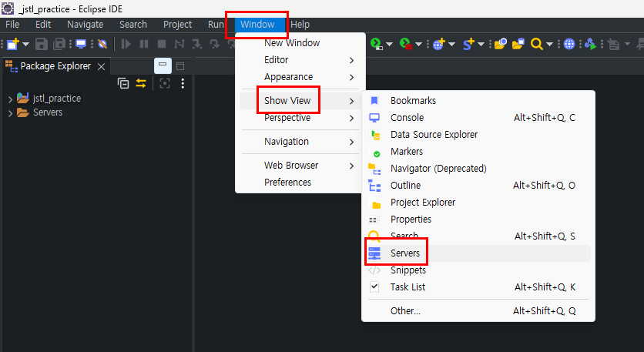
Task: Show the Project Explorer view
Action: (x=478, y=203)
